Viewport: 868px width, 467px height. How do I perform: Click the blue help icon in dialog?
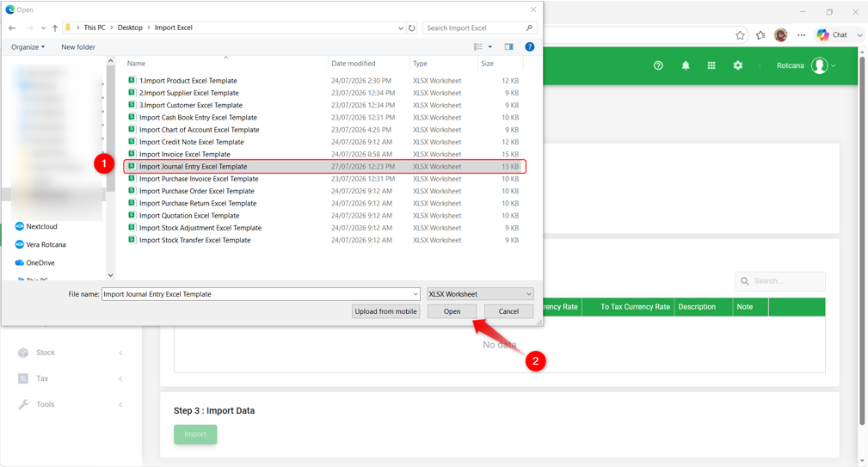pyautogui.click(x=530, y=47)
